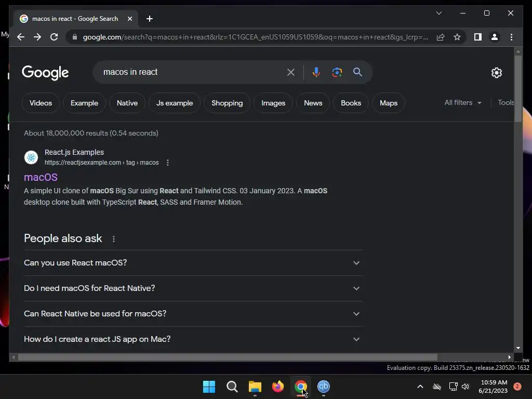Select the Native filter chip
Screen dimensions: 532x399
point(127,103)
